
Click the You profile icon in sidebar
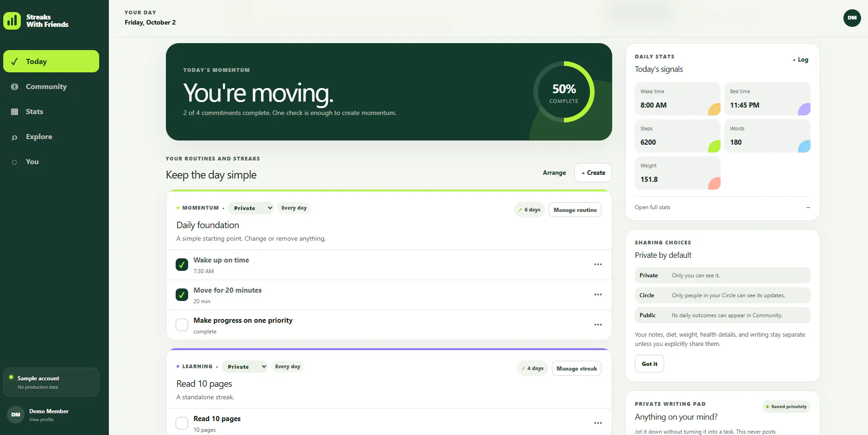(x=14, y=162)
